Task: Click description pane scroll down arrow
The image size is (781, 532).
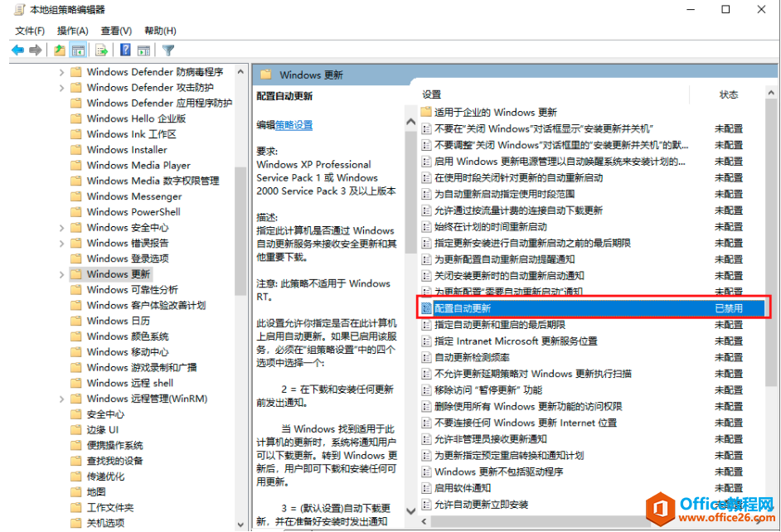Action: [411, 511]
